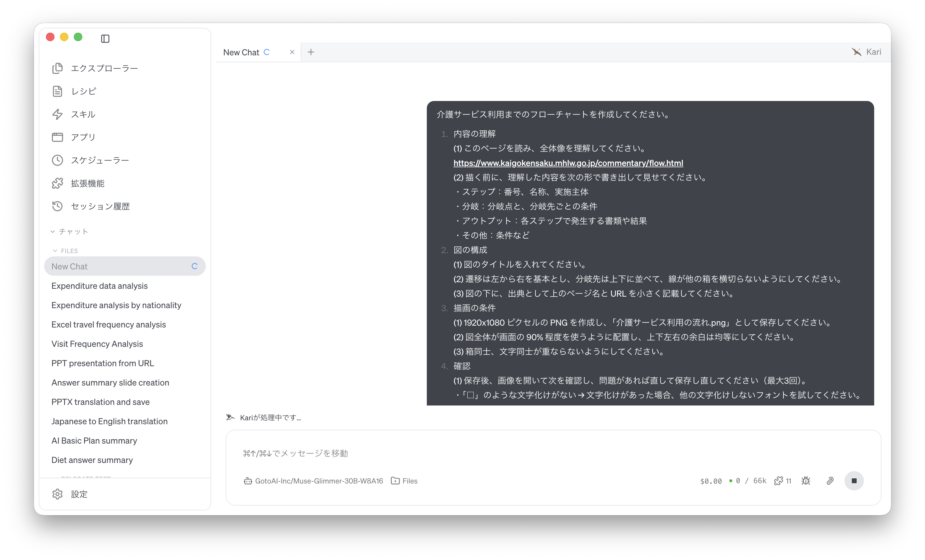Click the spinner beside sidebar New Chat

[x=194, y=266]
